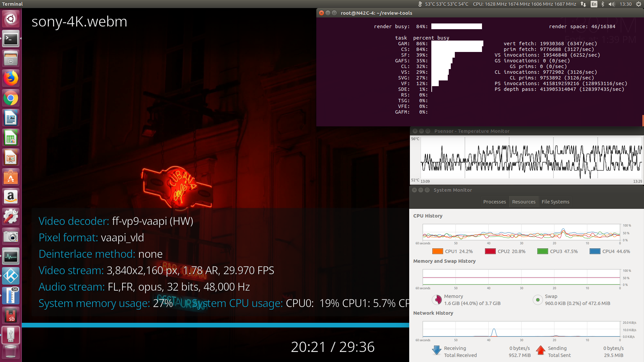Click '1.6 GiB (44.0%) of 3.7 GiB' memory value
644x362 pixels.
472,303
